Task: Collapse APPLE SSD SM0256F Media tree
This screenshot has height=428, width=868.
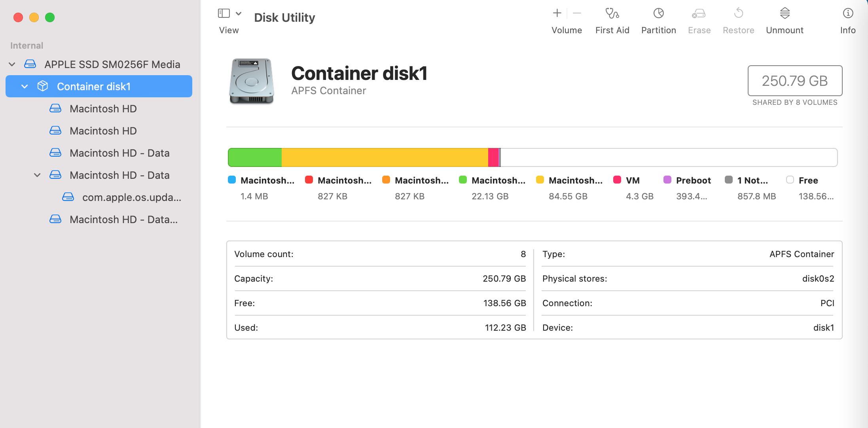Action: coord(12,64)
